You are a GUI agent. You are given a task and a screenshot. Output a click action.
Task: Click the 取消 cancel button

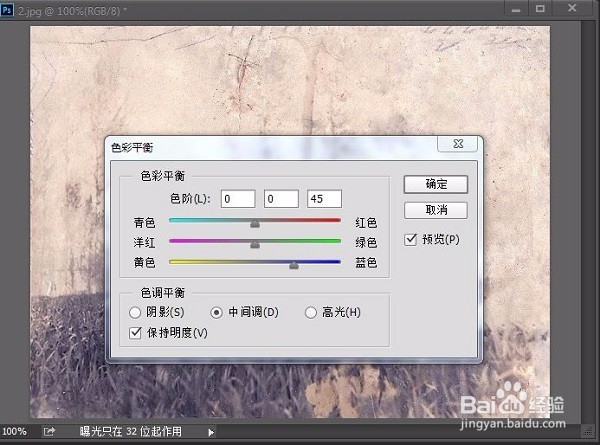(x=435, y=210)
